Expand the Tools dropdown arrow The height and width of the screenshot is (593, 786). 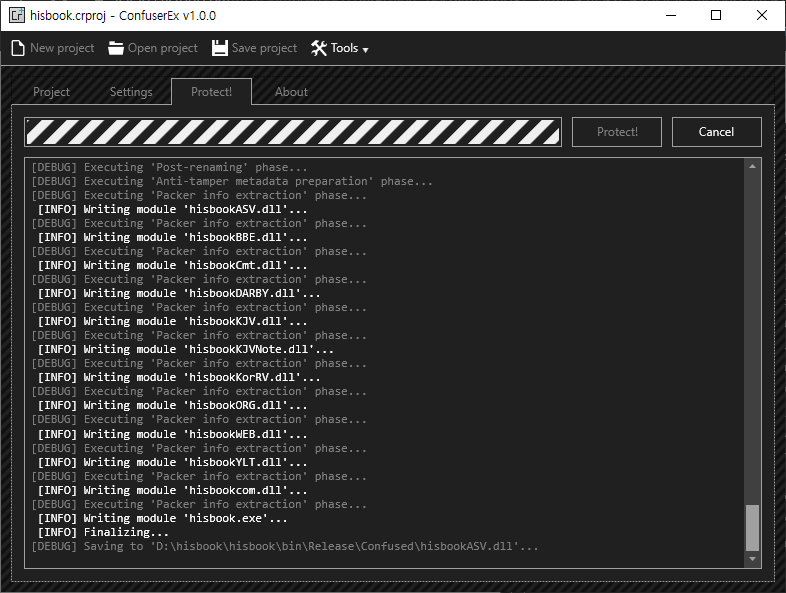(365, 50)
